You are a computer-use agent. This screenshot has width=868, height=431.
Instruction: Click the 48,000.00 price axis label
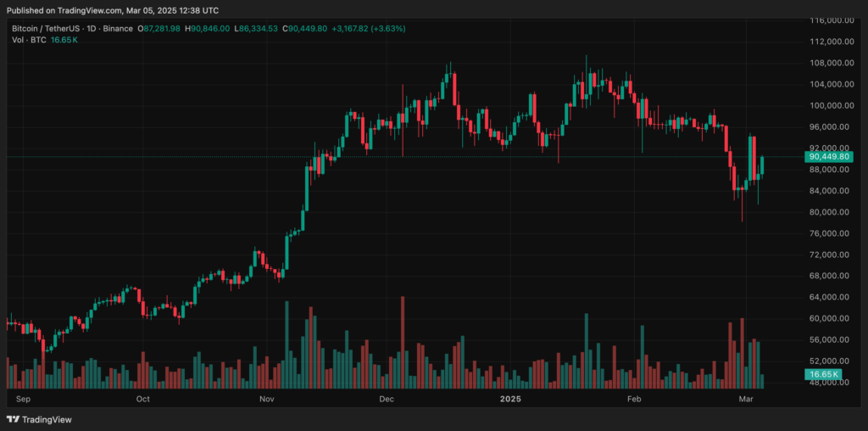(829, 383)
